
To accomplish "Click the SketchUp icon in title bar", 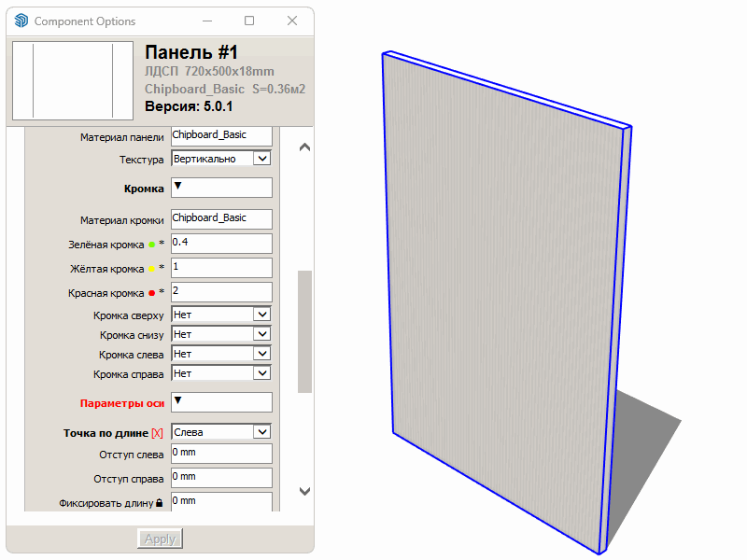I will point(21,21).
